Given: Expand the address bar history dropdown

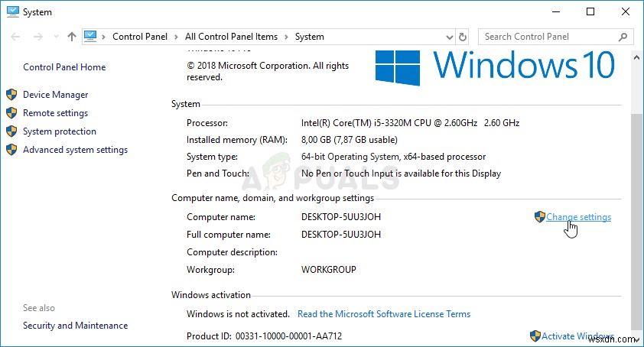Looking at the screenshot, I should (x=448, y=36).
